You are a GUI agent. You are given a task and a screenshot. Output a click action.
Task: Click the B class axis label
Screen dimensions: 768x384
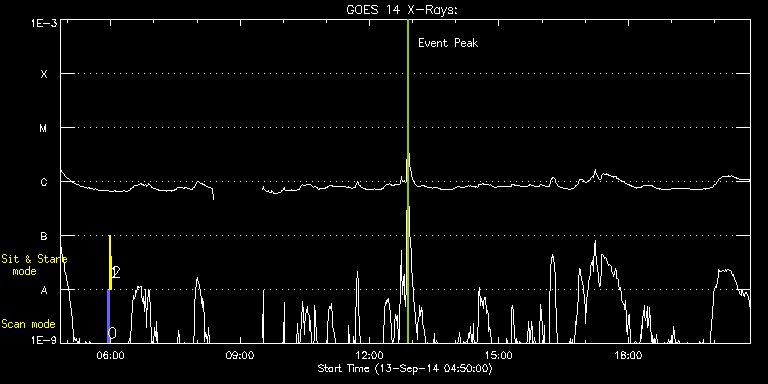44,236
